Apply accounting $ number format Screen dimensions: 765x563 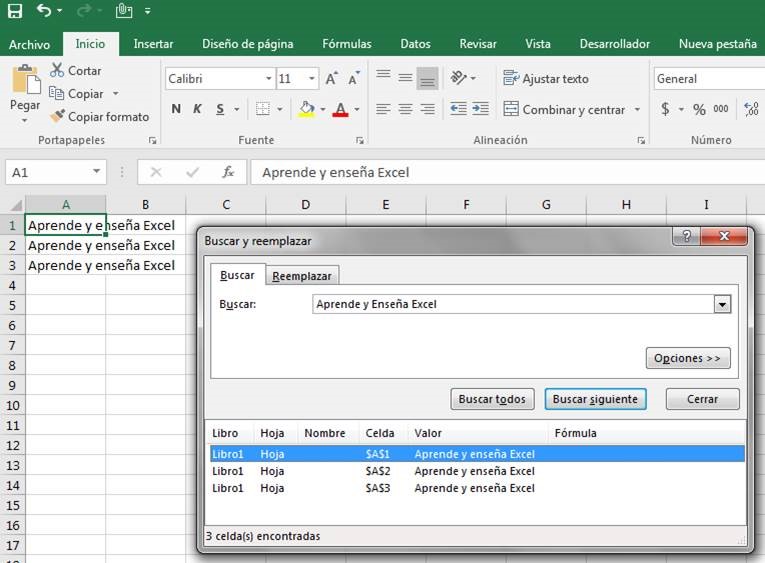tap(665, 109)
